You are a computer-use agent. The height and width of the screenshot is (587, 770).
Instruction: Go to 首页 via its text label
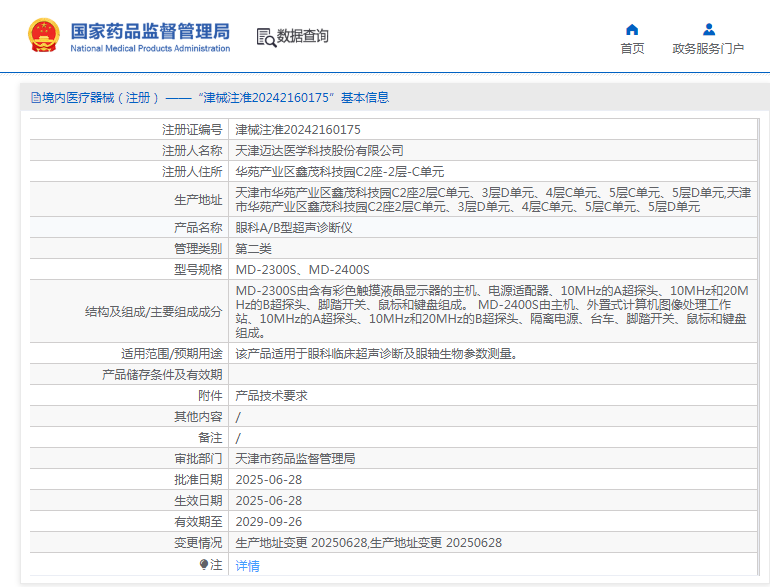click(x=632, y=49)
